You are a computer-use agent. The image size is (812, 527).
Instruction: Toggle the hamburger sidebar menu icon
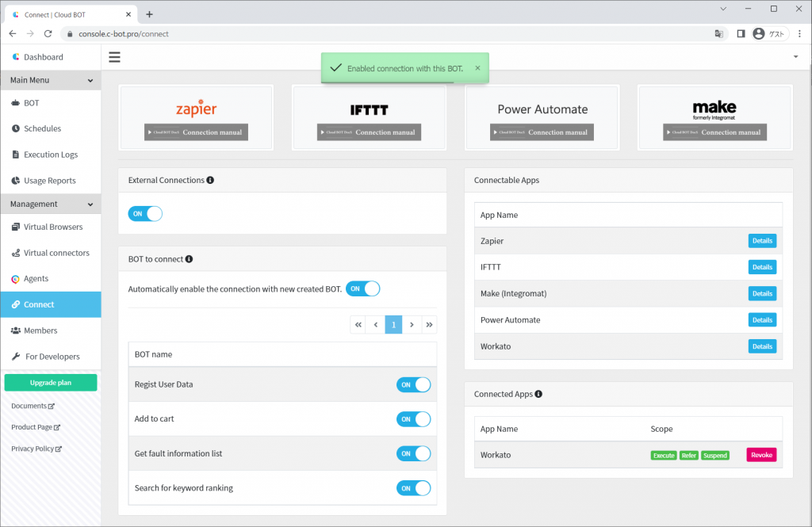tap(114, 57)
